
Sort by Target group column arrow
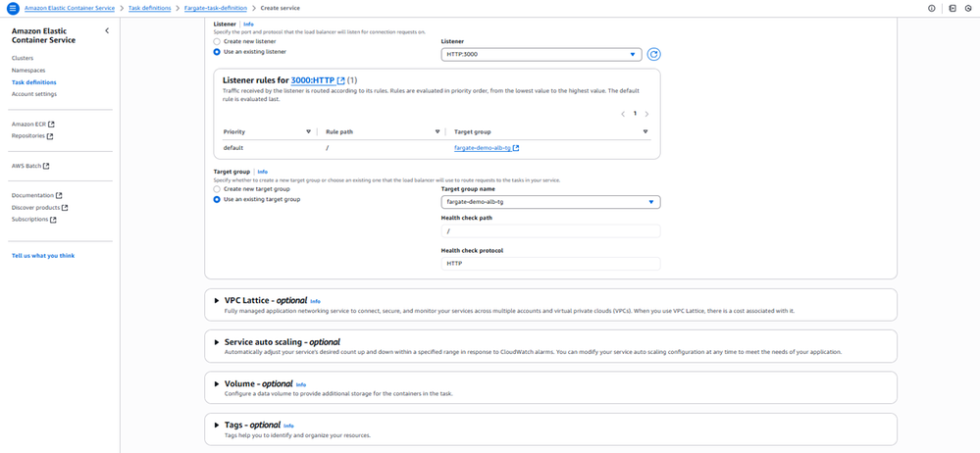(x=645, y=131)
